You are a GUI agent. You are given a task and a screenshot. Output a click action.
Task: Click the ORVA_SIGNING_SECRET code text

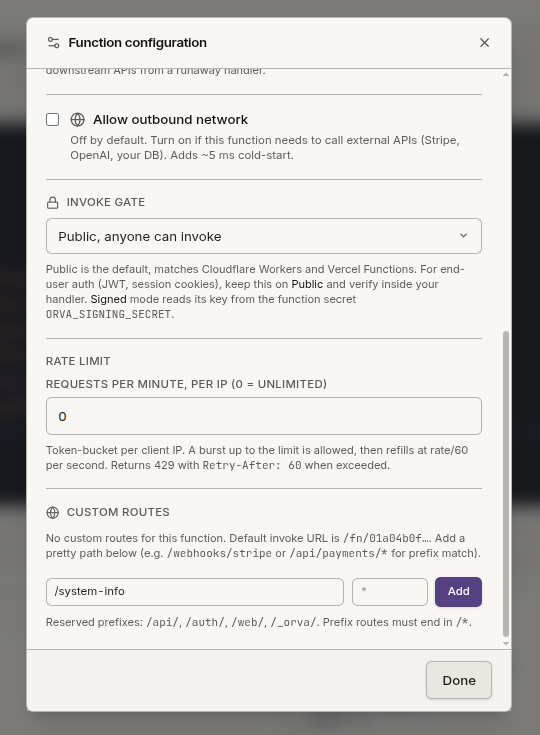coord(108,314)
